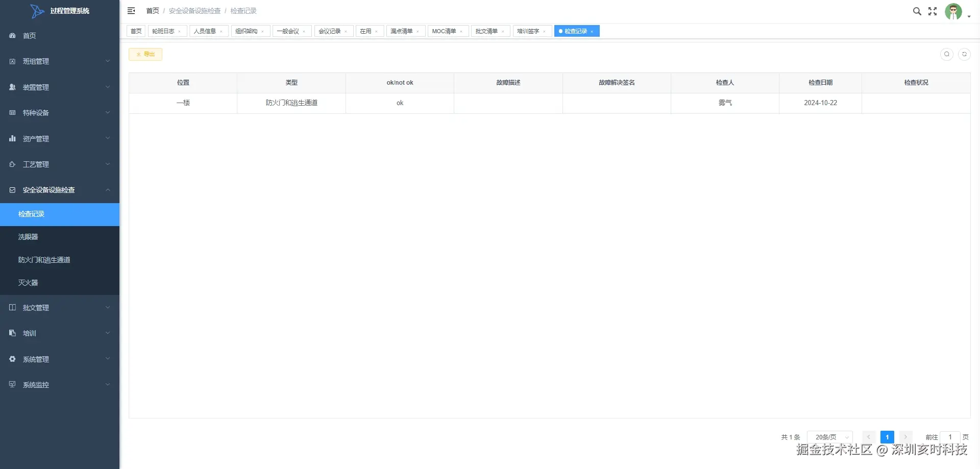
Task: Show table search with the round magnifier icon
Action: point(947,54)
